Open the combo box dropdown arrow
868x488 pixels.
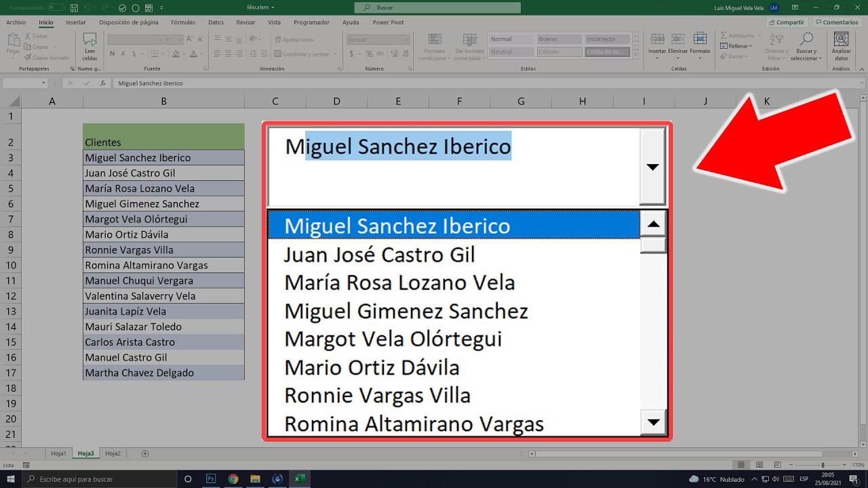point(652,167)
